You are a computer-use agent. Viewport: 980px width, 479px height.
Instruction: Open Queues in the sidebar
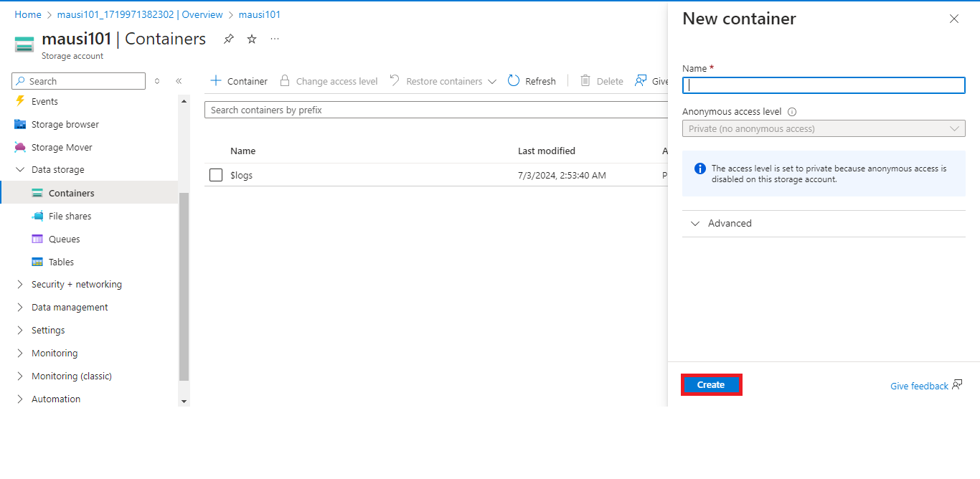[x=64, y=239]
